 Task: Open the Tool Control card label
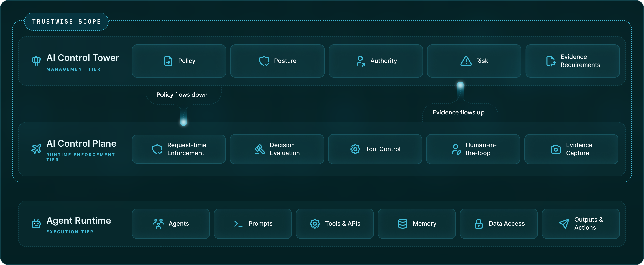tap(383, 149)
